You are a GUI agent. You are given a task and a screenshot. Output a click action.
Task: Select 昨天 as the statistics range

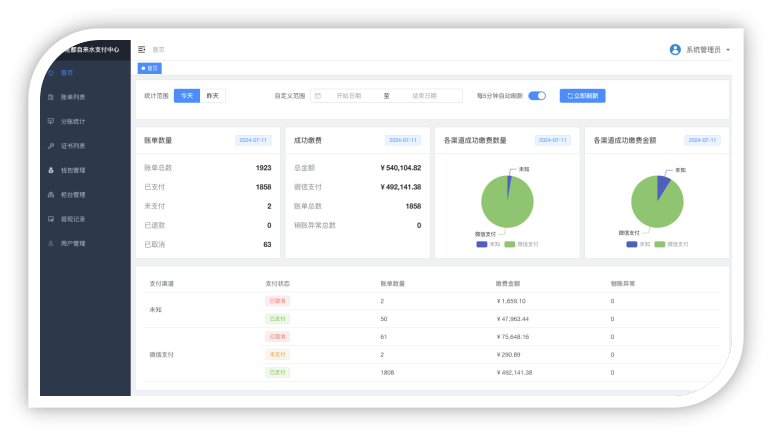tap(213, 96)
